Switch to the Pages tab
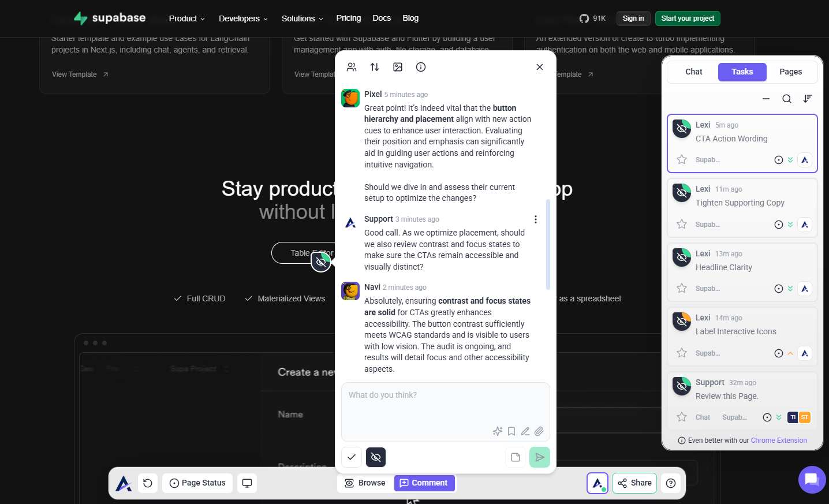Viewport: 829px width, 504px height. (x=790, y=72)
